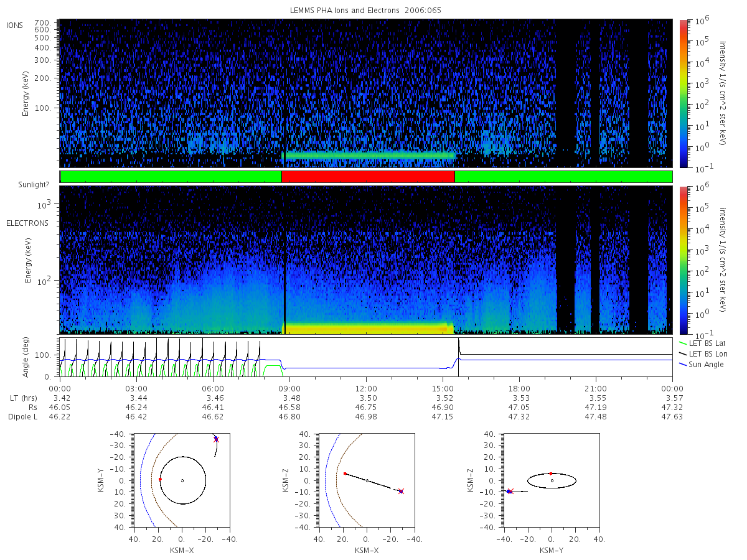747x560 pixels.
Task: Click the spacecraft marker in KSM-X/KSM-Y plot
Action: 216,439
